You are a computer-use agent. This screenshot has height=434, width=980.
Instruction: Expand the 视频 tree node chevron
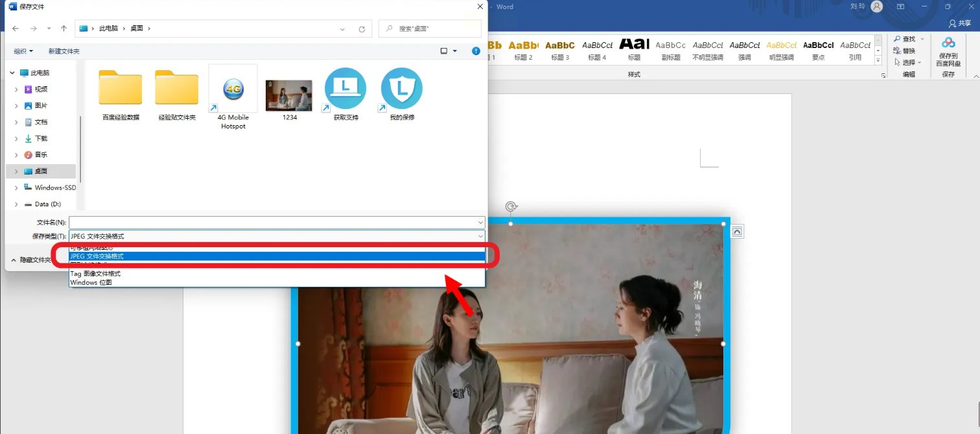16,89
